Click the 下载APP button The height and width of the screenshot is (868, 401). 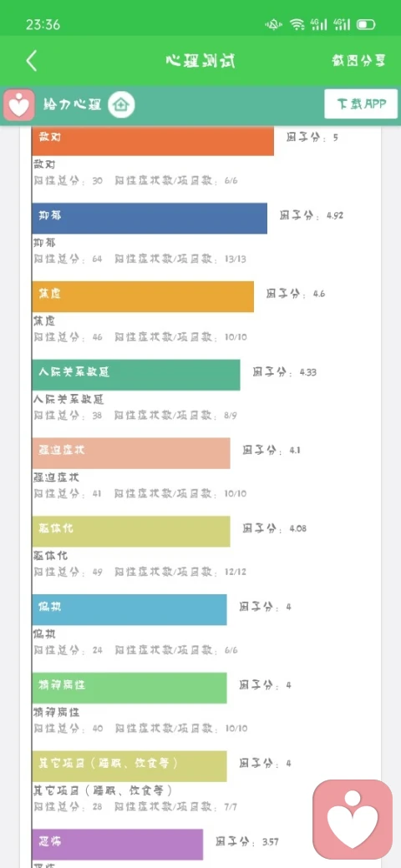[x=361, y=104]
